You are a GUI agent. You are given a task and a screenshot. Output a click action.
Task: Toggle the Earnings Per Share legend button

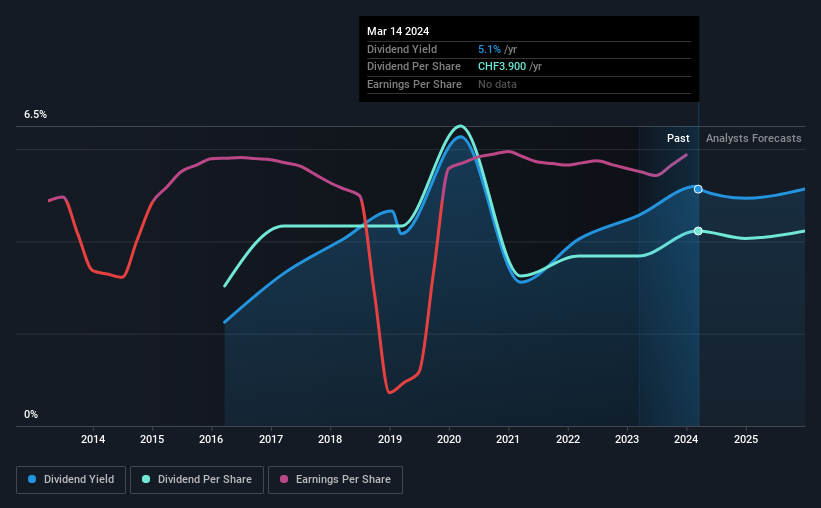[x=335, y=480]
